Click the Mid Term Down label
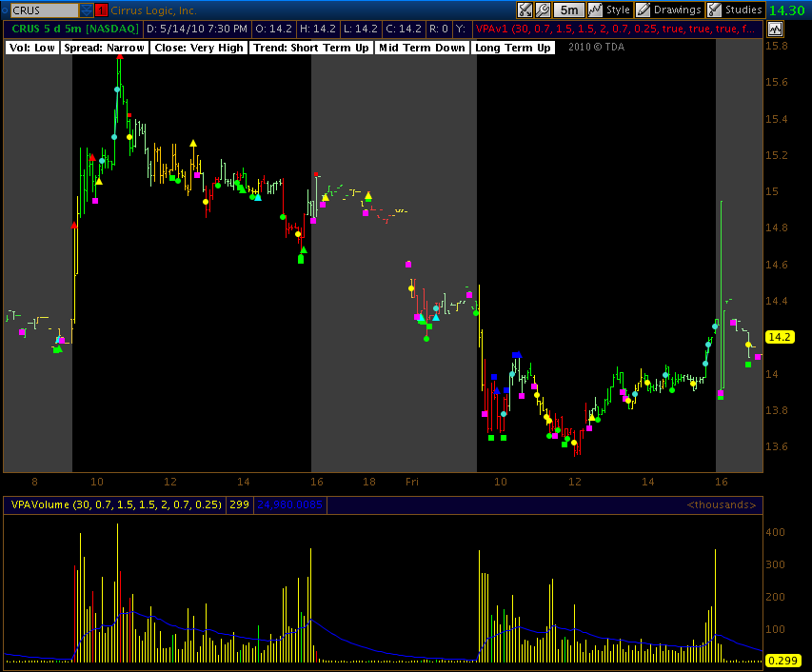The width and height of the screenshot is (812, 672). [x=422, y=48]
